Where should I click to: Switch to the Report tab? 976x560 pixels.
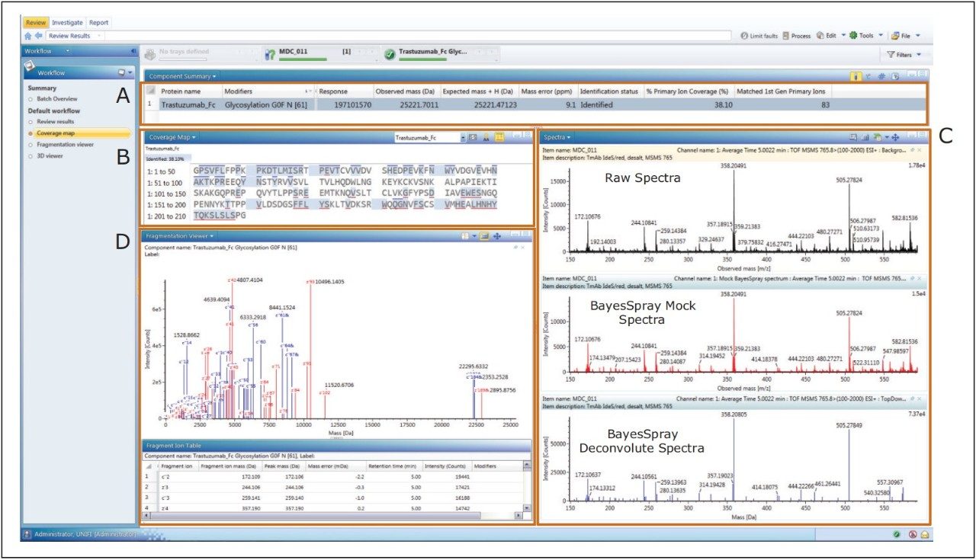point(98,23)
